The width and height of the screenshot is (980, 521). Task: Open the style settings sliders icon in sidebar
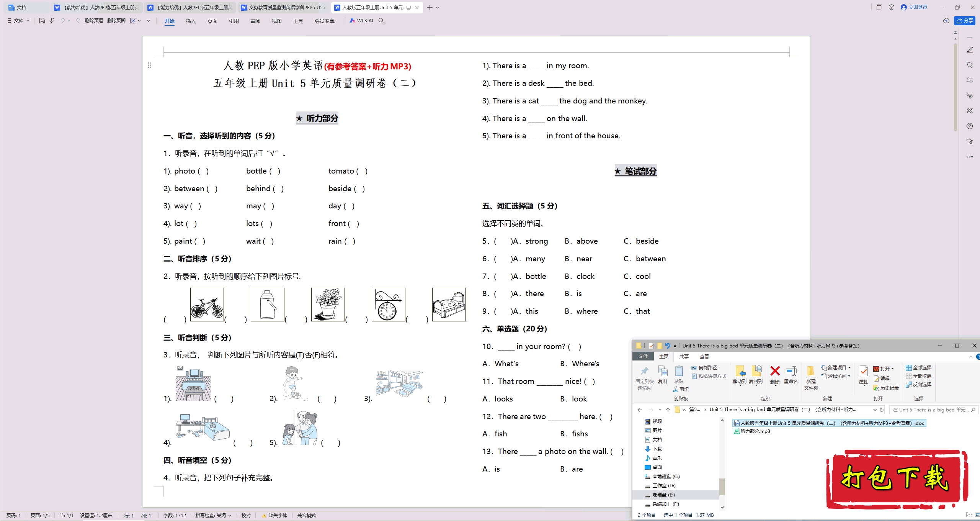970,80
